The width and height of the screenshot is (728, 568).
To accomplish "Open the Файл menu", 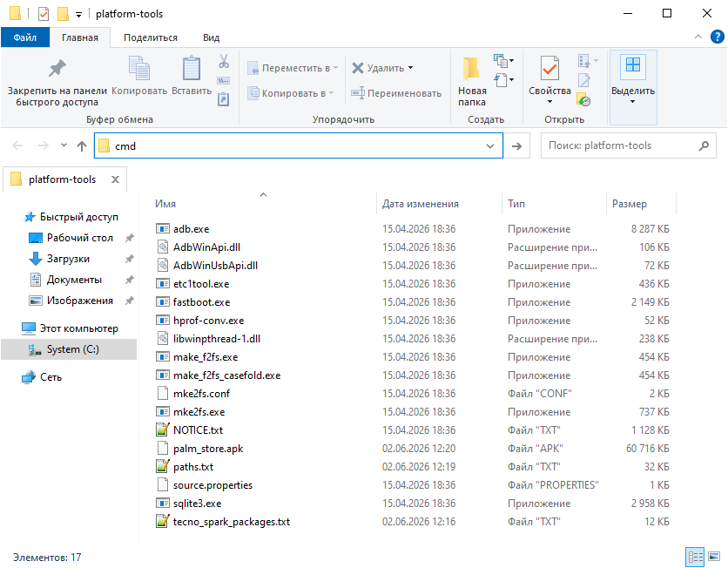I will [x=25, y=37].
